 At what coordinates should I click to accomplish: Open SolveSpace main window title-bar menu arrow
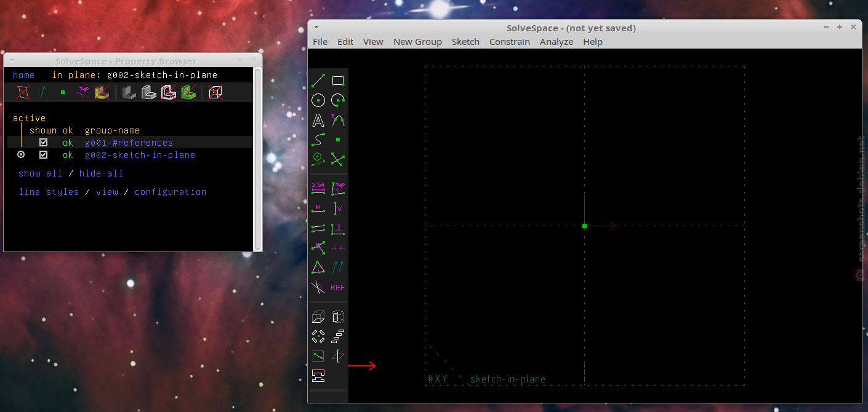coord(316,28)
